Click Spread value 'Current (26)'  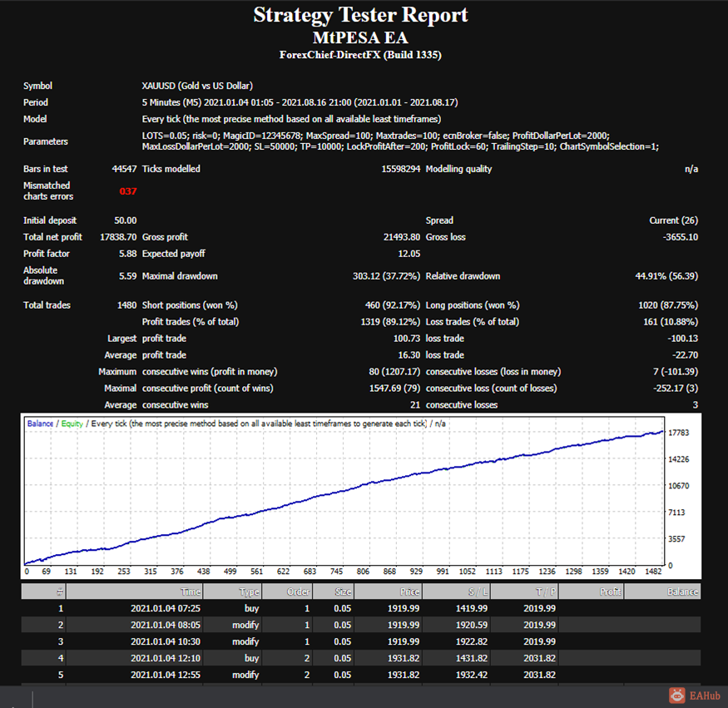click(673, 220)
